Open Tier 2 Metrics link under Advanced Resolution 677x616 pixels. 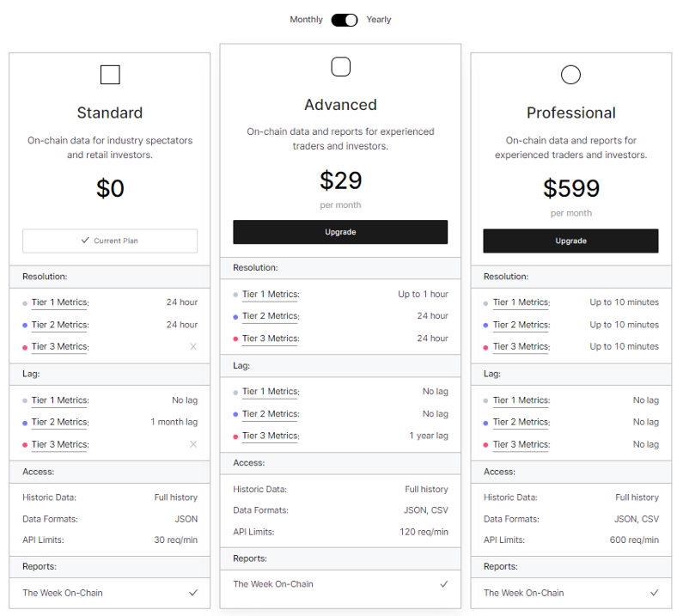point(271,316)
